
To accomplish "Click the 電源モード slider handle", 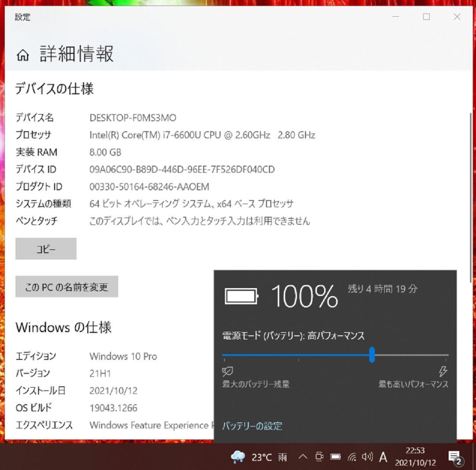I will tap(372, 355).
